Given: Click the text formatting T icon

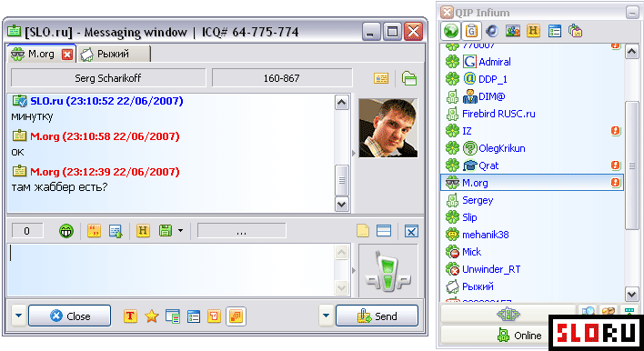Looking at the screenshot, I should 130,316.
